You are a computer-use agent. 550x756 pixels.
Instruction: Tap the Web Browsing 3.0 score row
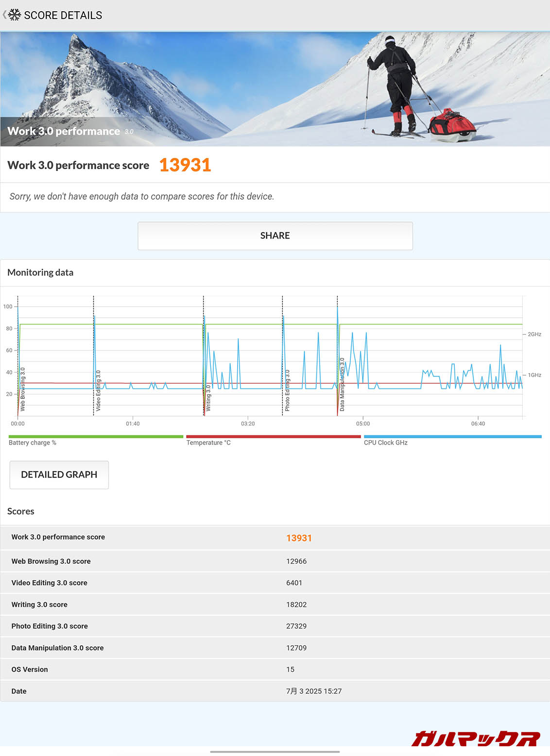275,561
